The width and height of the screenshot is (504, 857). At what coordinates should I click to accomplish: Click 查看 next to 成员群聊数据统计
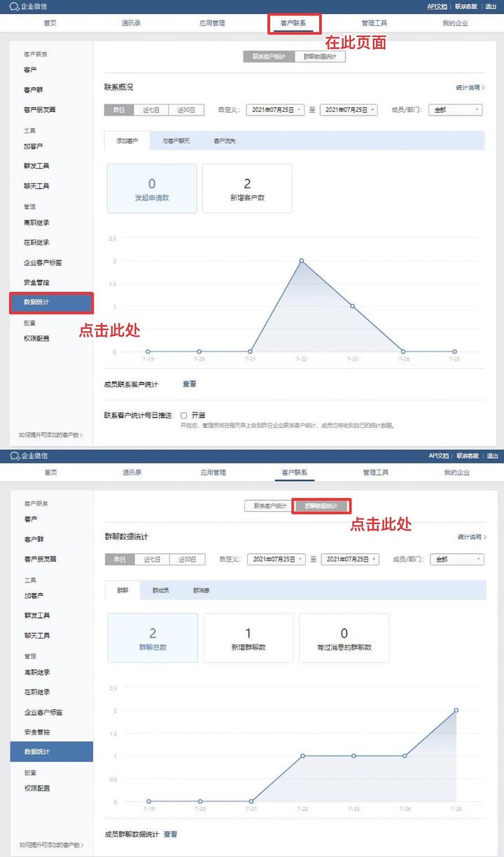(170, 834)
